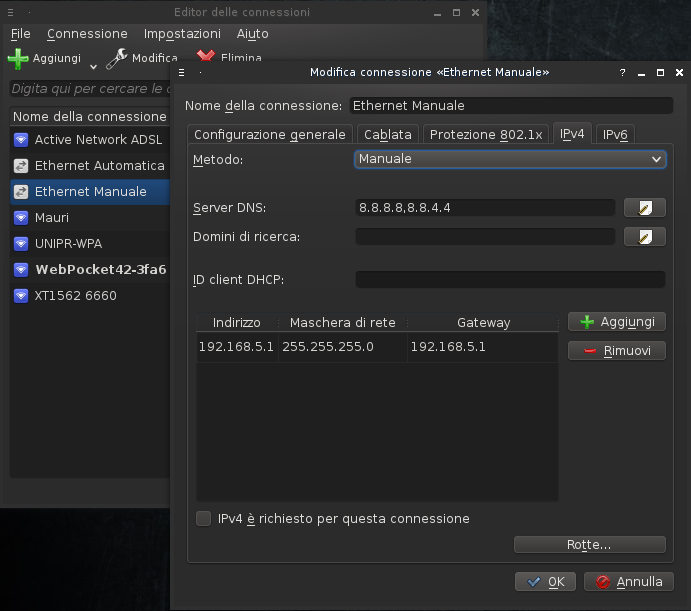Click the ID client DHCP input field
This screenshot has width=691, height=611.
click(510, 280)
